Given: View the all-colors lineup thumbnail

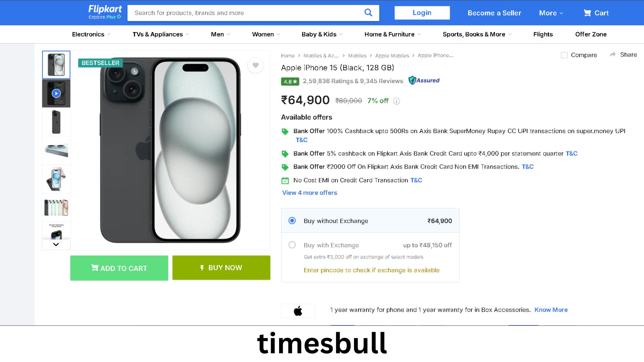Looking at the screenshot, I should [x=56, y=207].
